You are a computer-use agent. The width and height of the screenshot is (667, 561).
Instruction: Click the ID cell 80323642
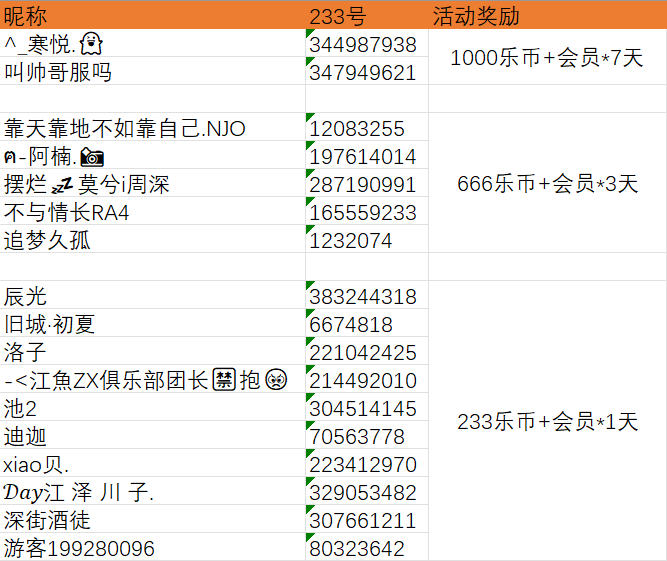(367, 548)
